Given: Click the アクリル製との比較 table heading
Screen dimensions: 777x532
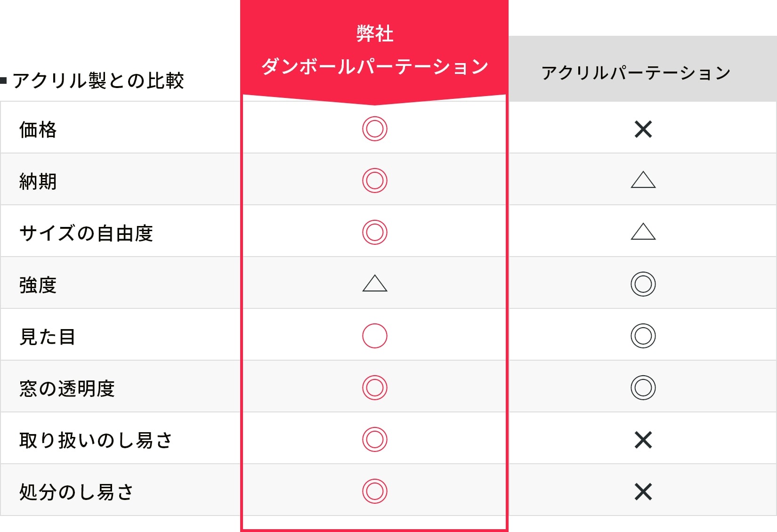Looking at the screenshot, I should [98, 81].
